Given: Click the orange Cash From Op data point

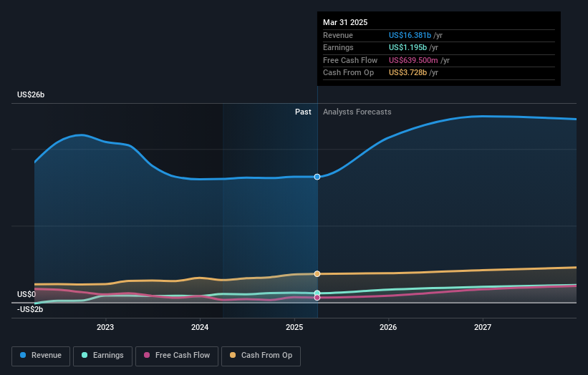Looking at the screenshot, I should tap(317, 274).
